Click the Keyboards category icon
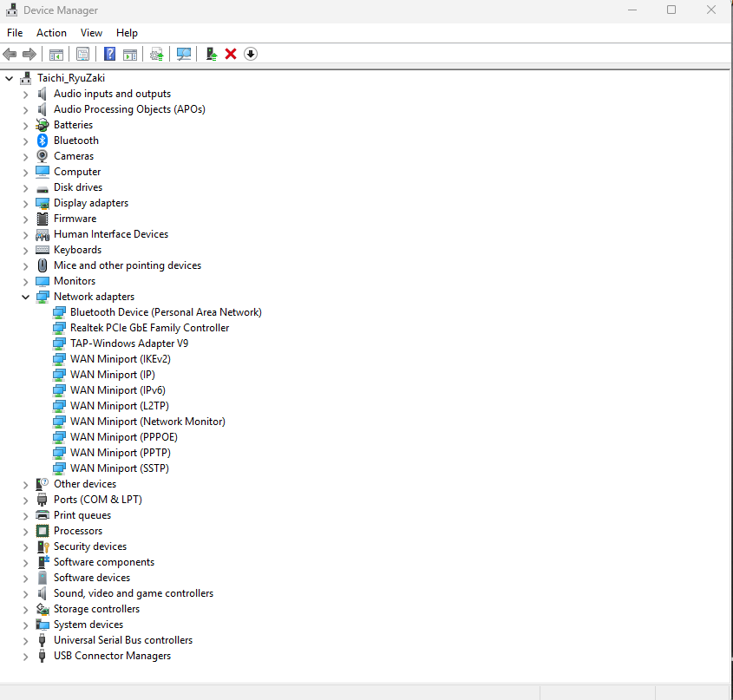 [43, 250]
